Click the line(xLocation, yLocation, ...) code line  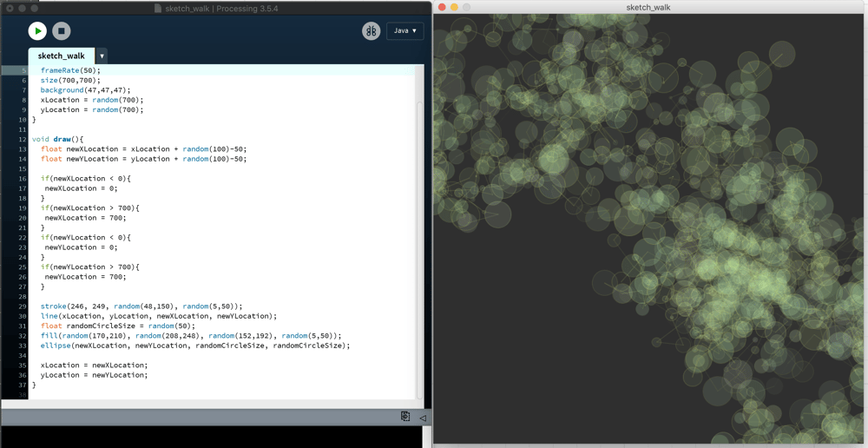point(158,316)
